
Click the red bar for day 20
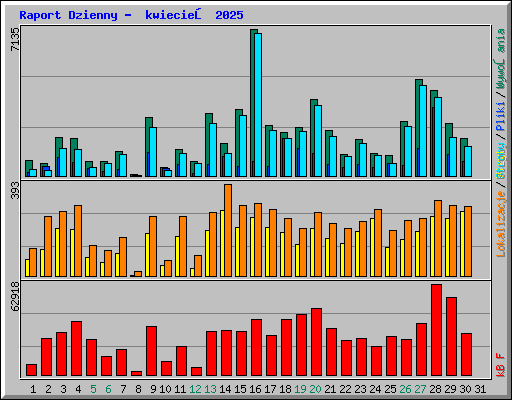point(316,342)
